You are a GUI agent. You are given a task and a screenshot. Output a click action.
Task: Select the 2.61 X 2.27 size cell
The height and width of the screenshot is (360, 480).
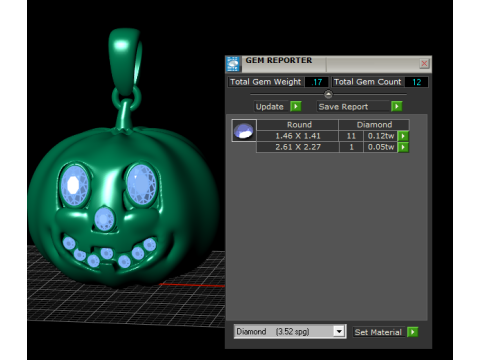(298, 147)
